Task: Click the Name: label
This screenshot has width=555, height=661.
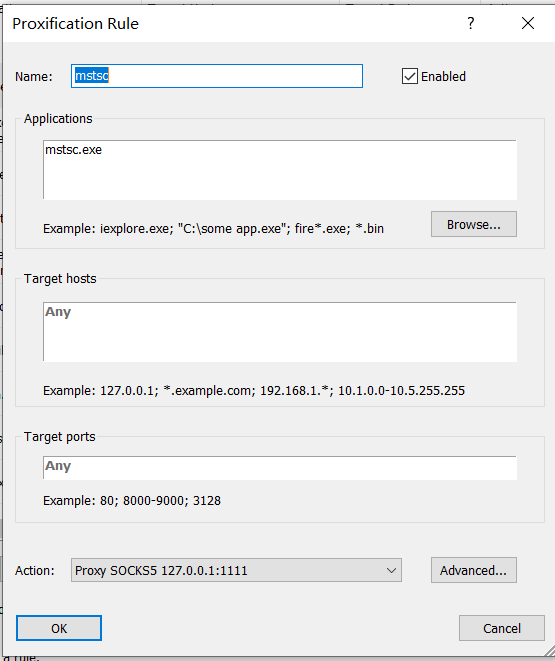Action: [34, 77]
